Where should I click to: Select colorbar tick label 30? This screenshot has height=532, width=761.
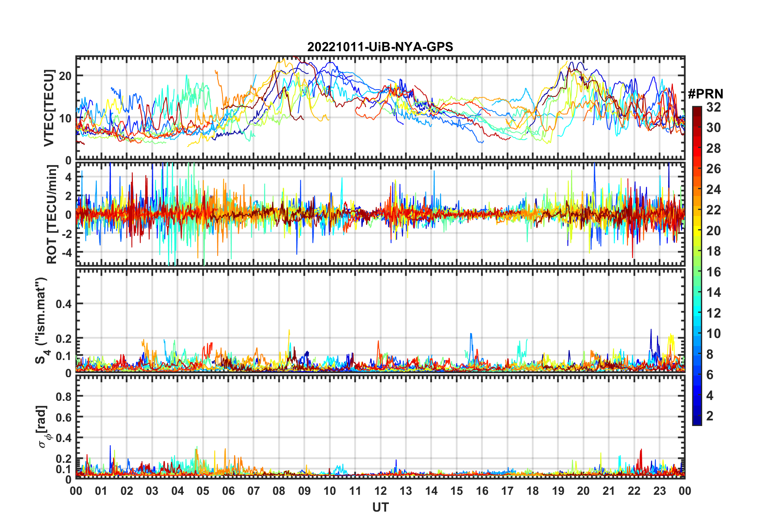click(x=713, y=128)
